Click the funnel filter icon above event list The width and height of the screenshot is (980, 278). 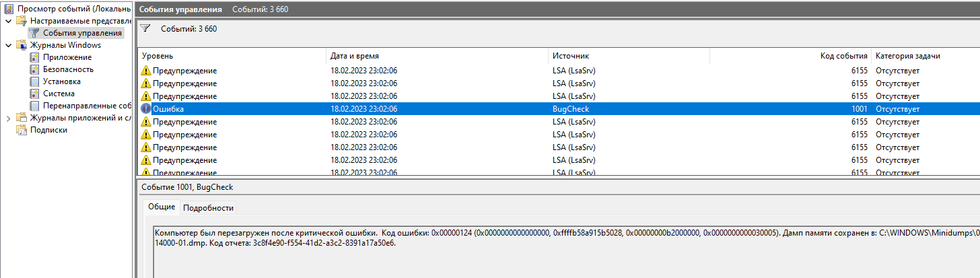pos(145,29)
